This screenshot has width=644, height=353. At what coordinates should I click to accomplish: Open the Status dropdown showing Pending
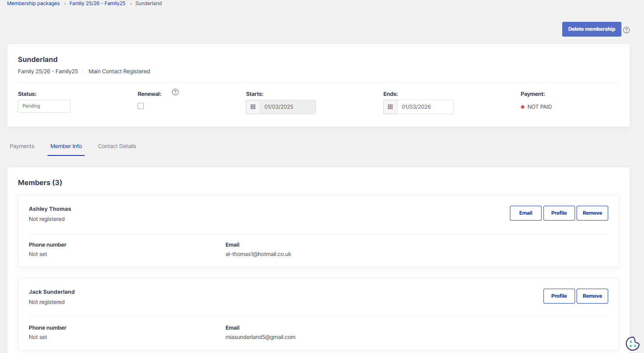44,106
